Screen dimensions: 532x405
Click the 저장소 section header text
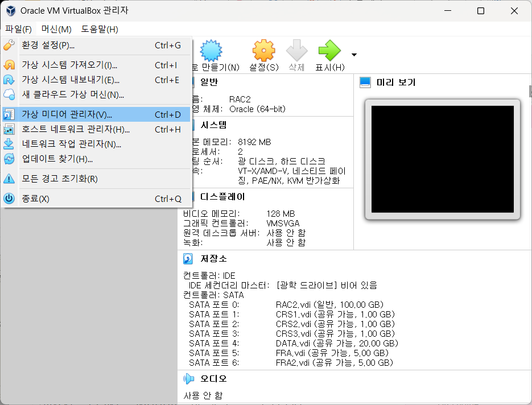coord(213,258)
